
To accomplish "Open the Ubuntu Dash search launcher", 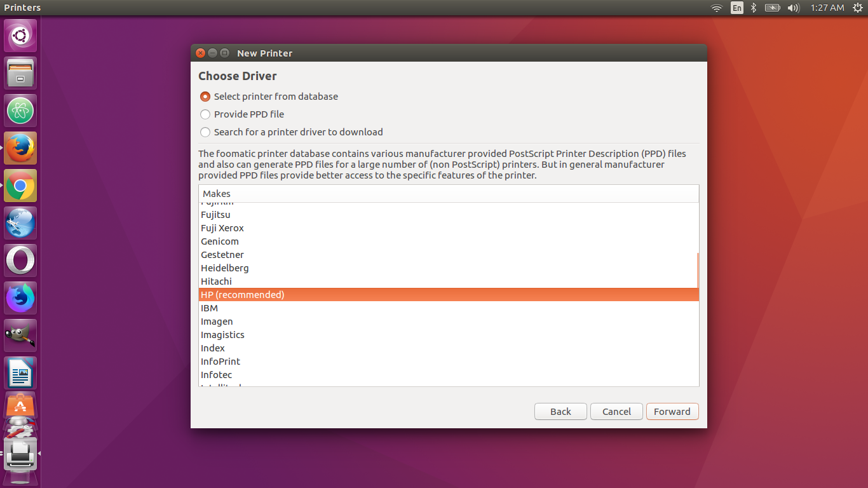I will 20,36.
